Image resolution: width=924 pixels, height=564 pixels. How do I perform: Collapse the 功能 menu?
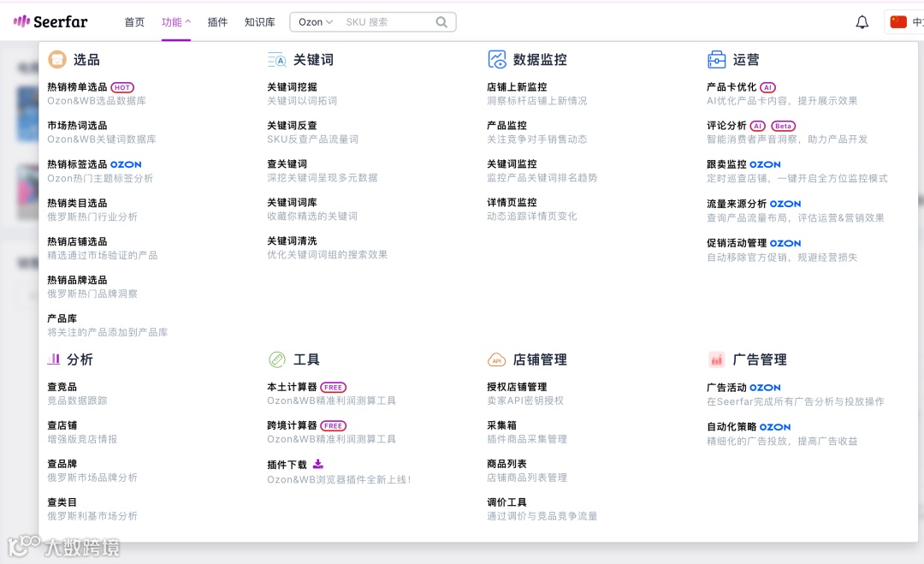[x=175, y=21]
